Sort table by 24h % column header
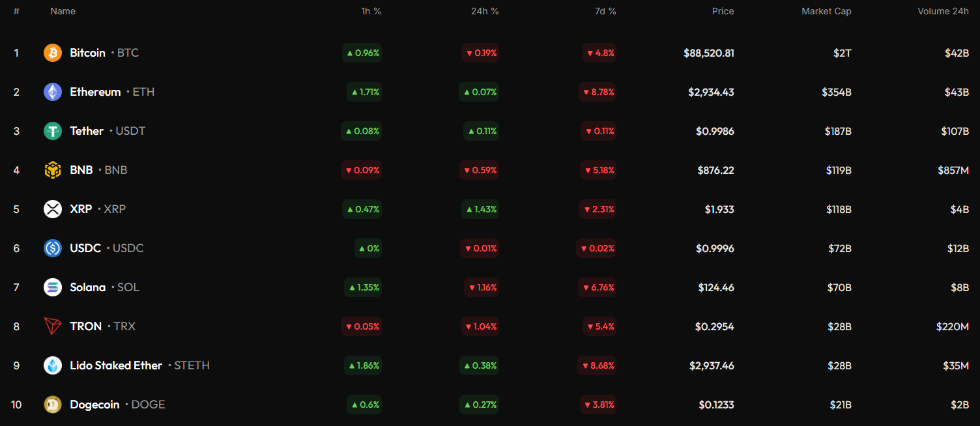This screenshot has width=980, height=426. (485, 11)
